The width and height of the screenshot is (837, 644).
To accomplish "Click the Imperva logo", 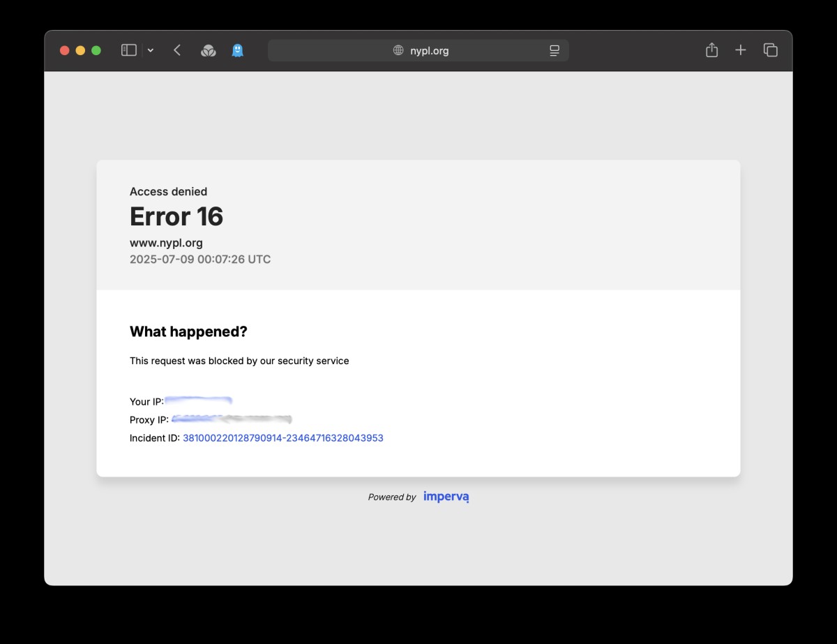I will 446,497.
